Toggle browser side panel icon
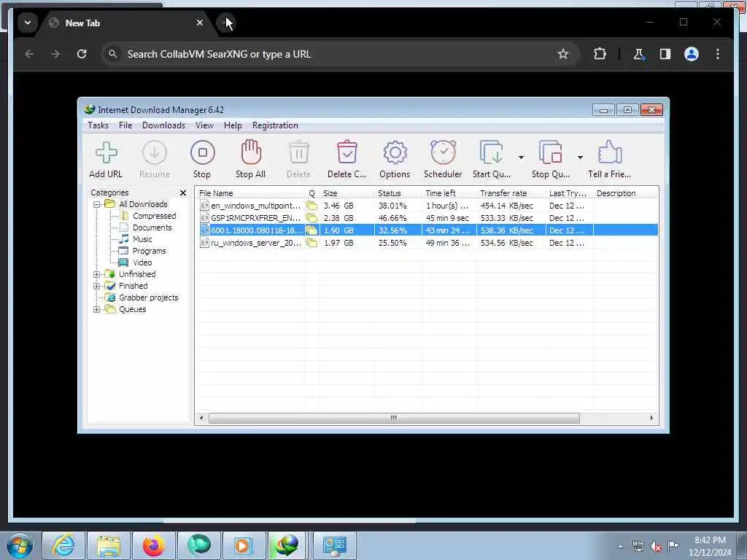This screenshot has width=747, height=560. click(665, 54)
